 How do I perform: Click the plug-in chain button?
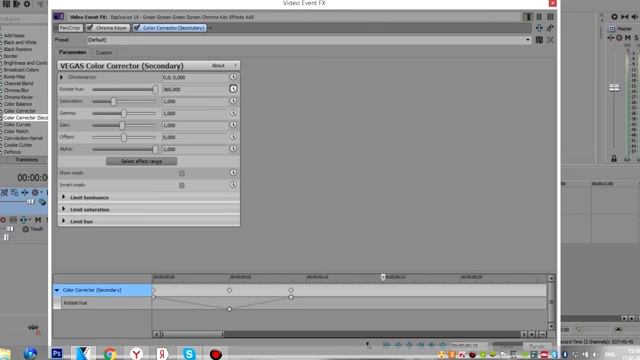[539, 28]
